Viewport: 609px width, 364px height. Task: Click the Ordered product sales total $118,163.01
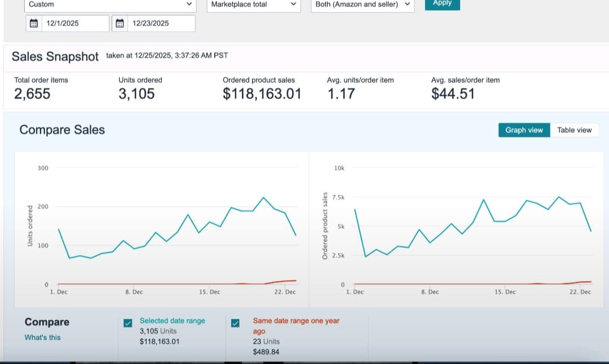point(262,94)
